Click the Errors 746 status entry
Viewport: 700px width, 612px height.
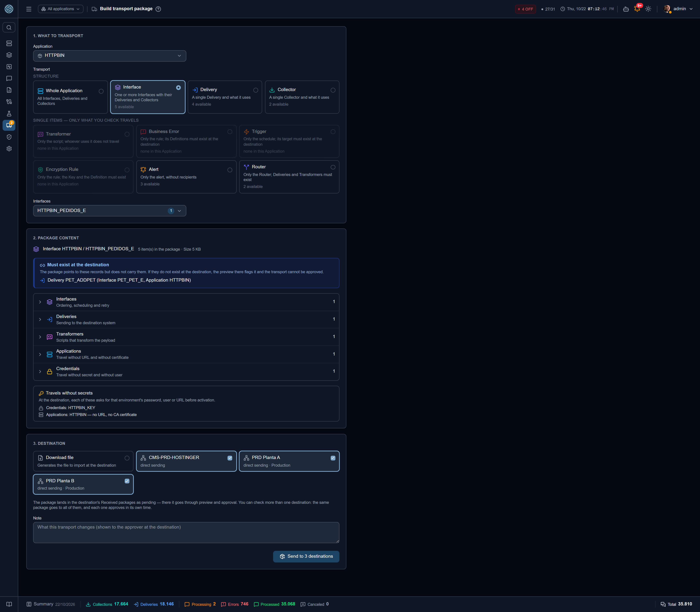click(235, 604)
